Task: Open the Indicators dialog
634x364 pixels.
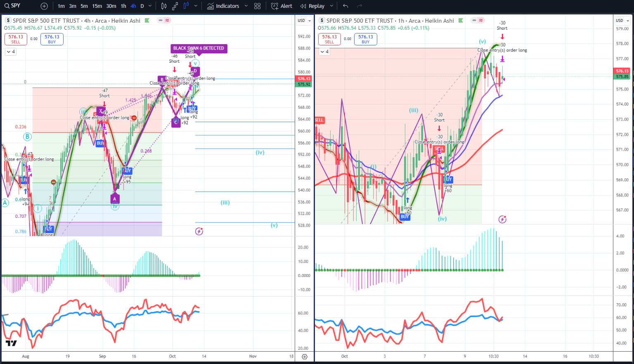Action: coord(223,6)
